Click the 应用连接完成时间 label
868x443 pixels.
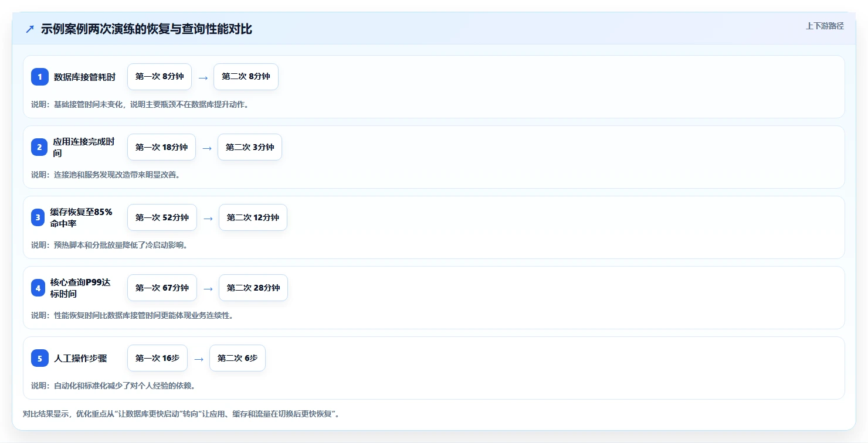tap(84, 147)
